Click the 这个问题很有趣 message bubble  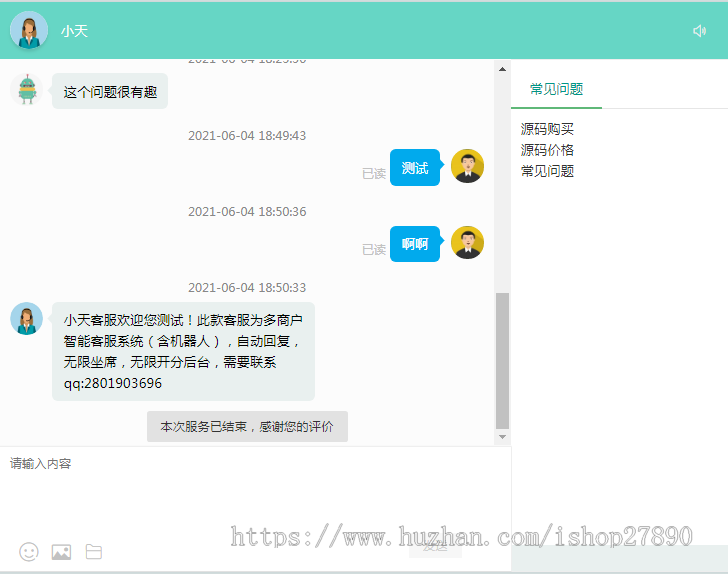coord(110,91)
